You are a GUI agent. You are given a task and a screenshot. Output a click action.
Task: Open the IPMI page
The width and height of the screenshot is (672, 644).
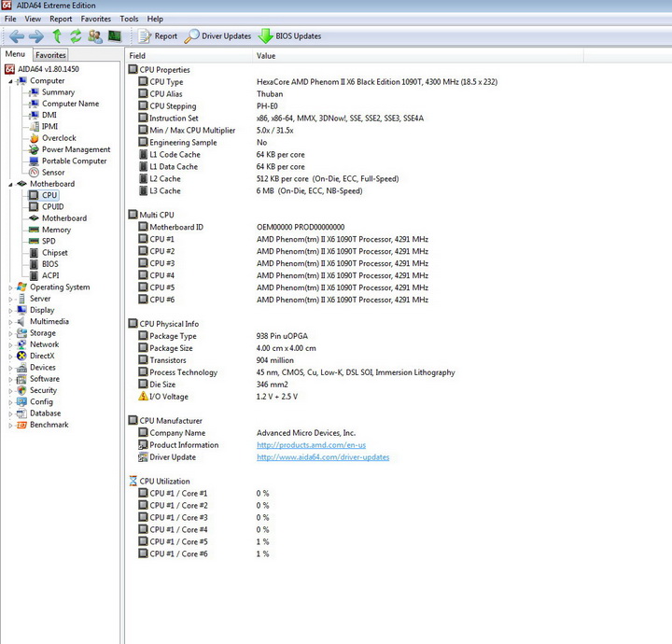coord(49,126)
